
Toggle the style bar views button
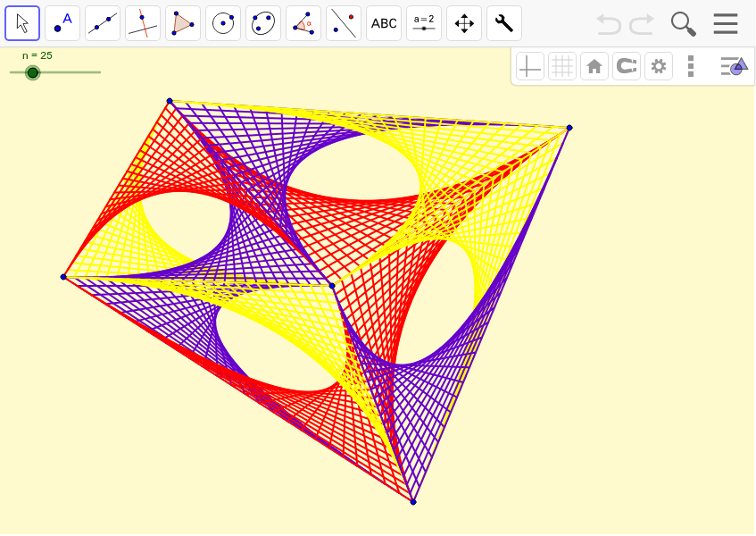734,66
